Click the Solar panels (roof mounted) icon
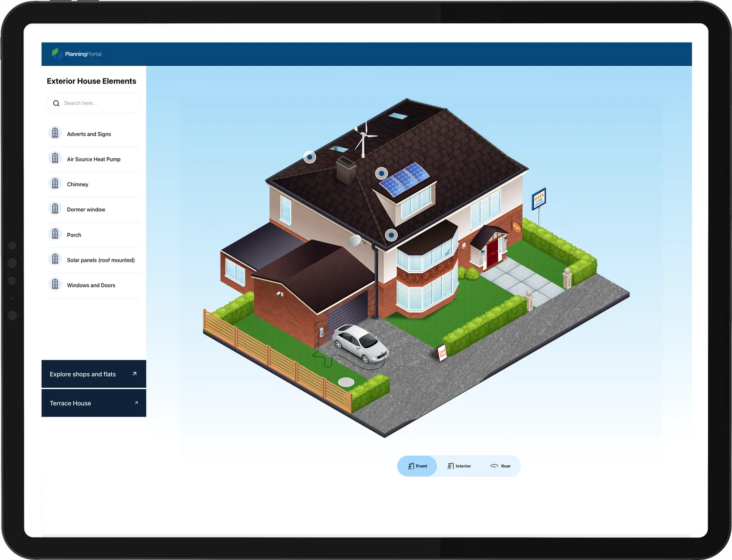This screenshot has width=732, height=560. click(55, 259)
